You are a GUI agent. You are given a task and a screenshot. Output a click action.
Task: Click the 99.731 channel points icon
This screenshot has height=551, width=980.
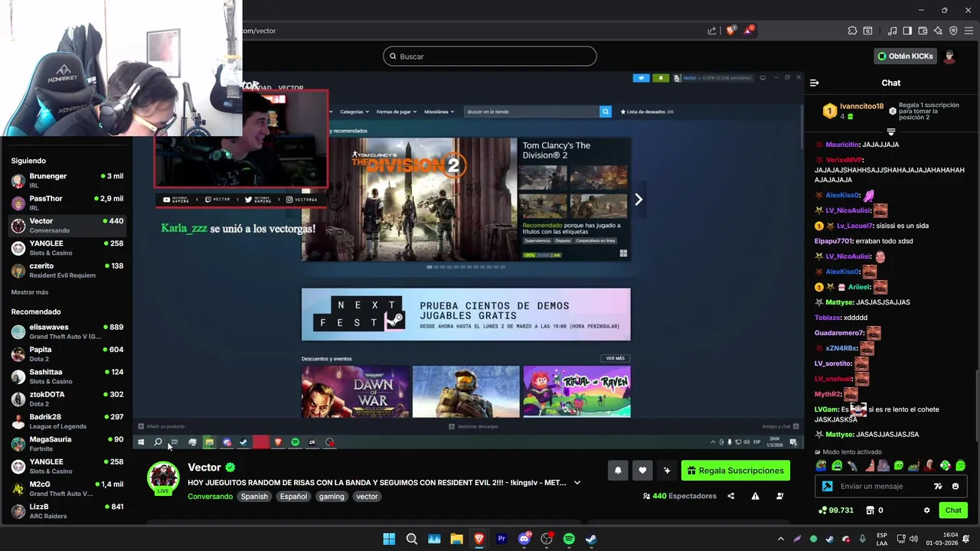click(822, 510)
